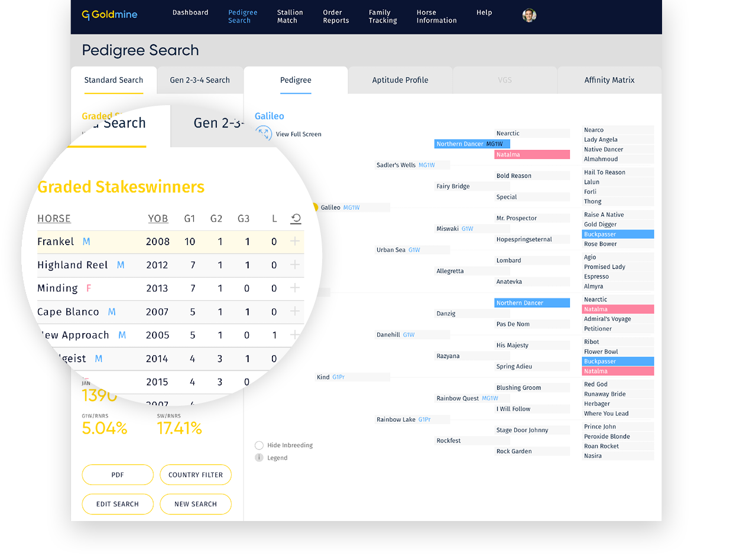This screenshot has width=733, height=560.
Task: Select Rainbow Lake in the pedigree
Action: [412, 420]
